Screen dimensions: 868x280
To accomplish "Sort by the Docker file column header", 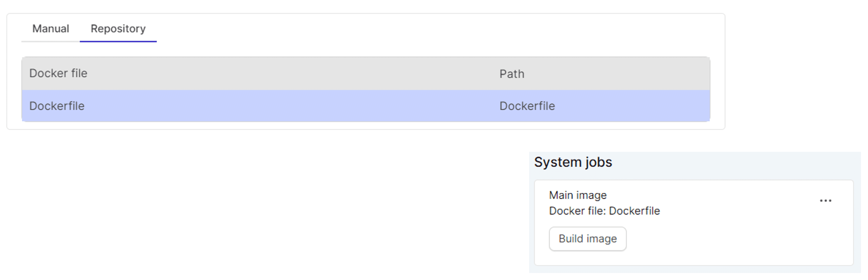I will (x=58, y=74).
